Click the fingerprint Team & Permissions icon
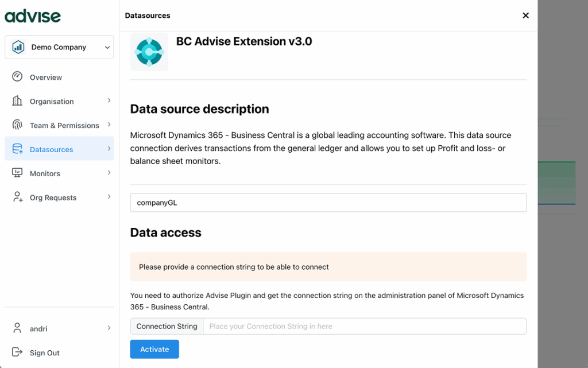The image size is (588, 368). 17,125
